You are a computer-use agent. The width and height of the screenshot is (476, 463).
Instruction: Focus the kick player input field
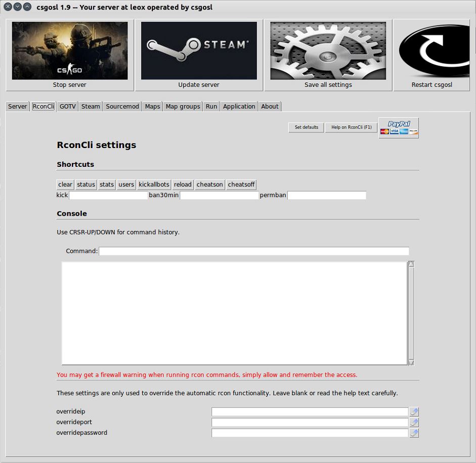[x=108, y=196]
